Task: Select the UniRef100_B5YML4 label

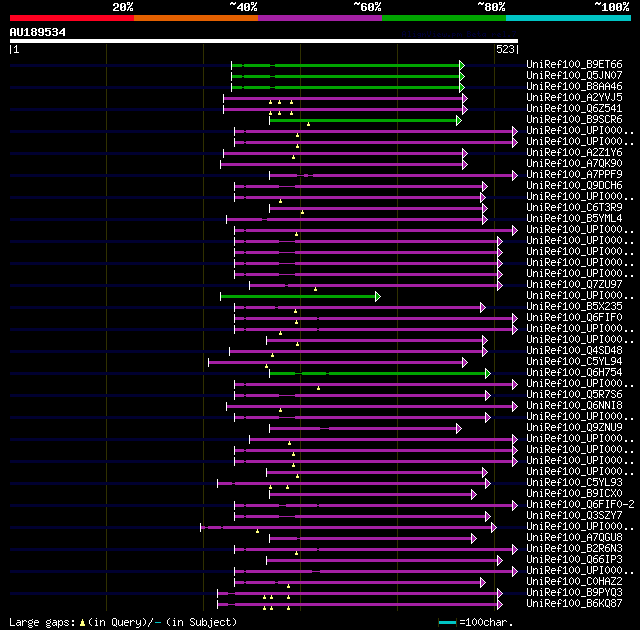Action: point(574,219)
